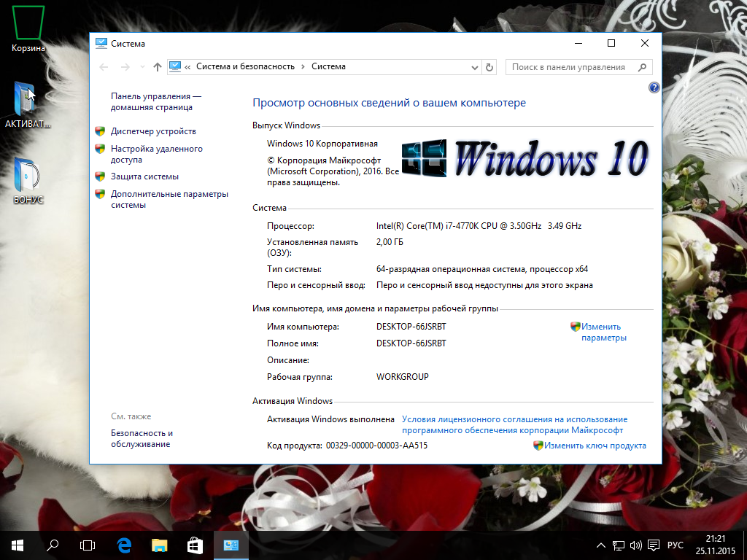Open taskbar Search
This screenshot has height=560, width=747.
pyautogui.click(x=53, y=545)
